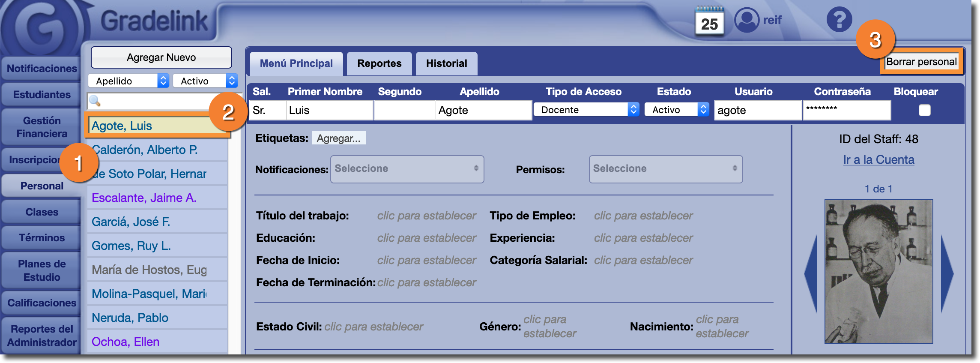Click the Agregar Nuevo button
This screenshot has width=980, height=363.
click(161, 57)
